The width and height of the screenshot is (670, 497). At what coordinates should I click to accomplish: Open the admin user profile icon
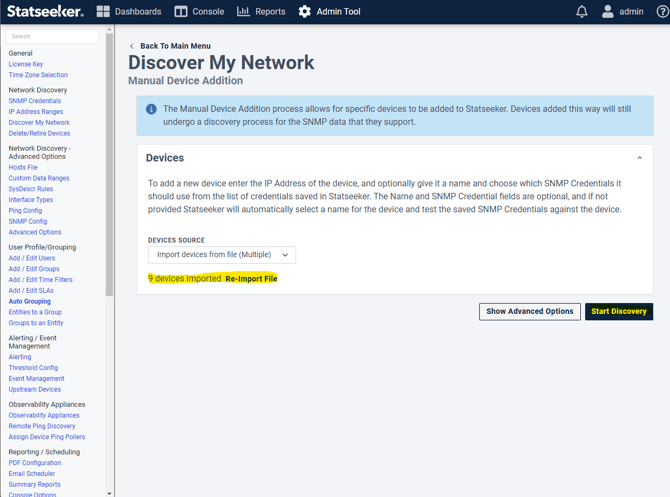[x=607, y=12]
